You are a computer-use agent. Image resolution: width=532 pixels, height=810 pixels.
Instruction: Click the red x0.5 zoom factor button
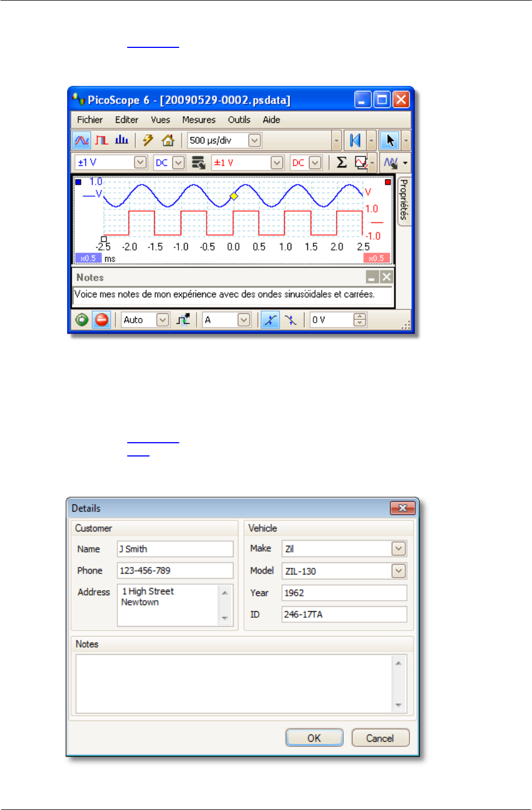click(377, 258)
